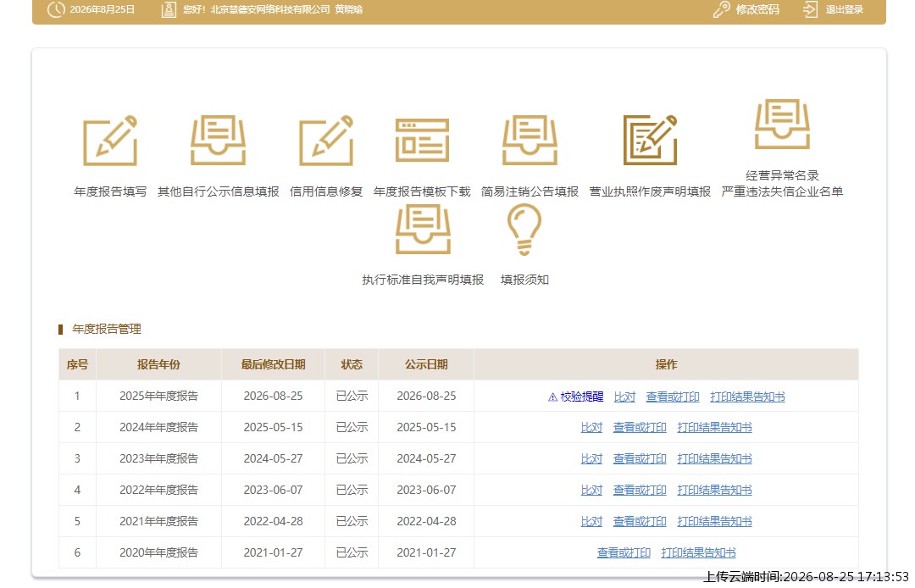
Task: Open 查看或打印 for 2022年年度报告
Action: (x=640, y=490)
